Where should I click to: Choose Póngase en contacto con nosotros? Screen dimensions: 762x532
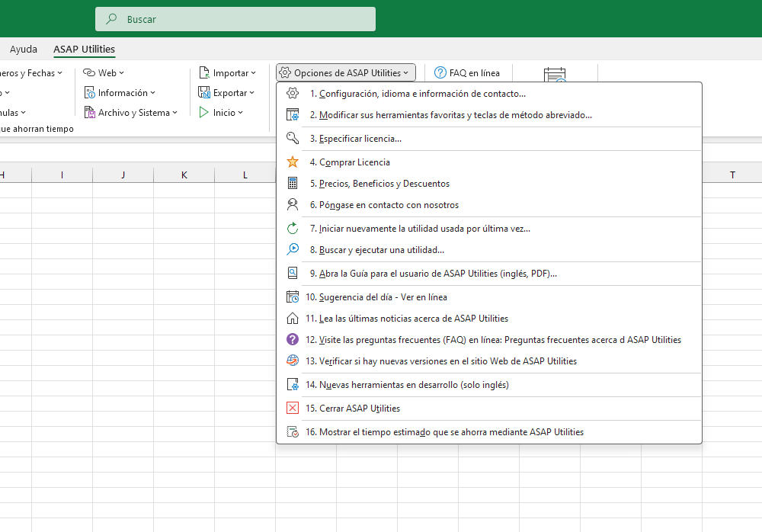489,205
